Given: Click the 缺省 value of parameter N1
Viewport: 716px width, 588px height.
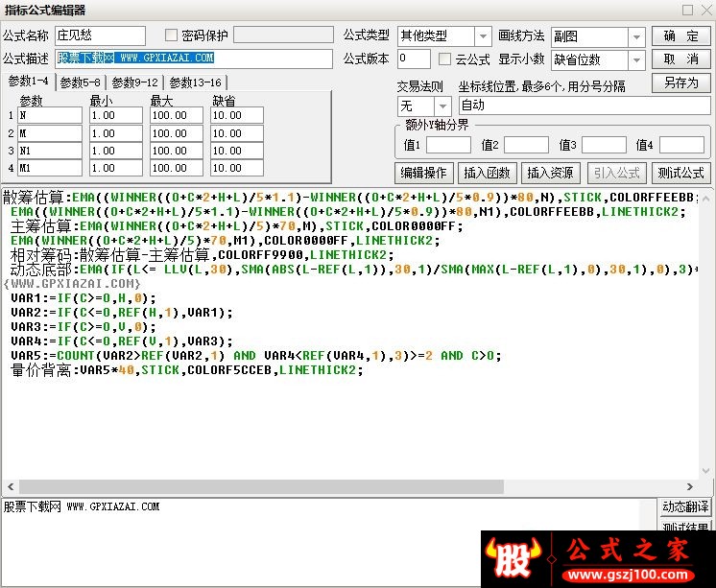Looking at the screenshot, I should 237,151.
